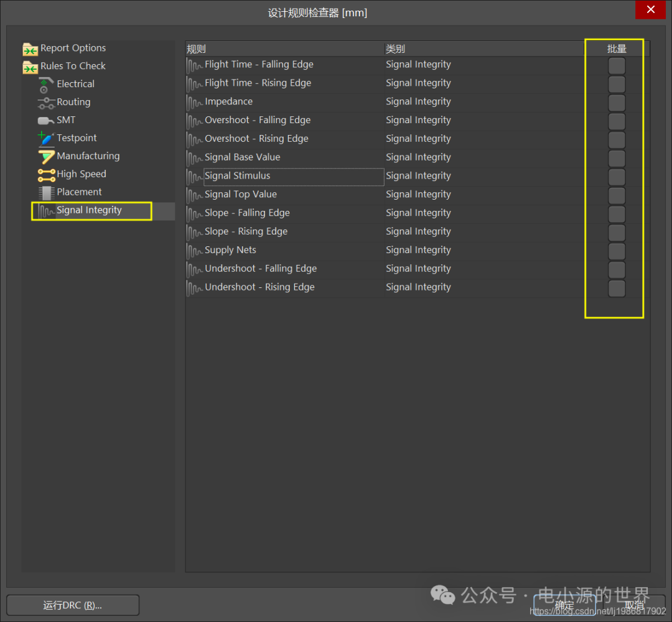
Task: Click the Electrical category icon
Action: [45, 85]
